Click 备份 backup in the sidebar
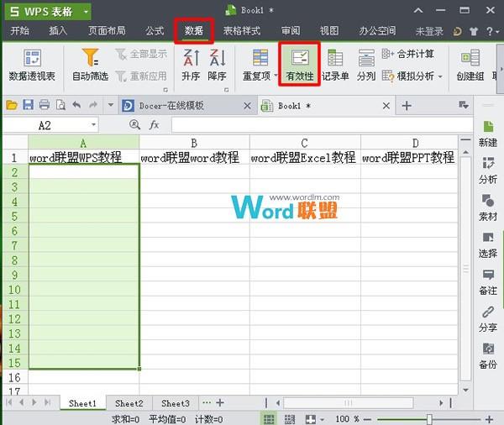Image resolution: width=504 pixels, height=425 pixels. 487,355
